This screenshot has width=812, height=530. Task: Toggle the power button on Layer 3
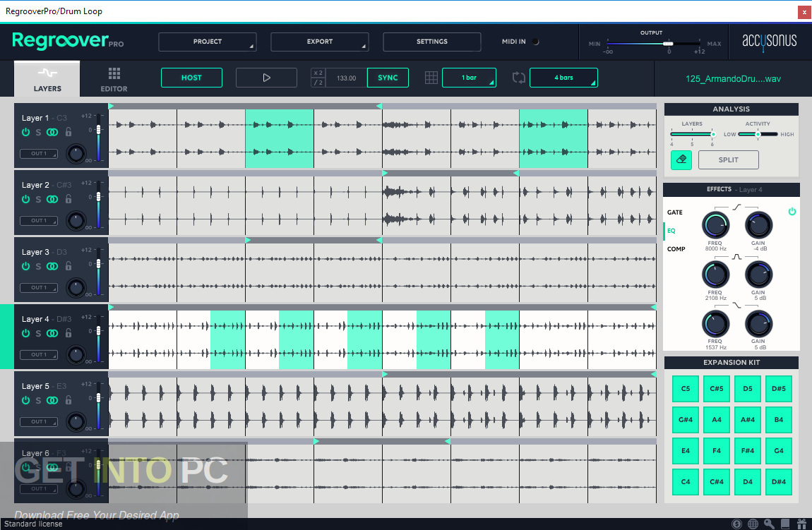25,266
